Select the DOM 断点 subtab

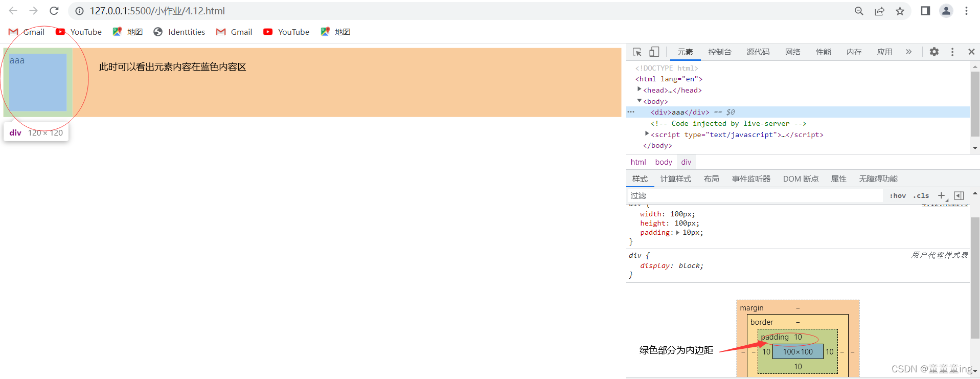tap(801, 179)
